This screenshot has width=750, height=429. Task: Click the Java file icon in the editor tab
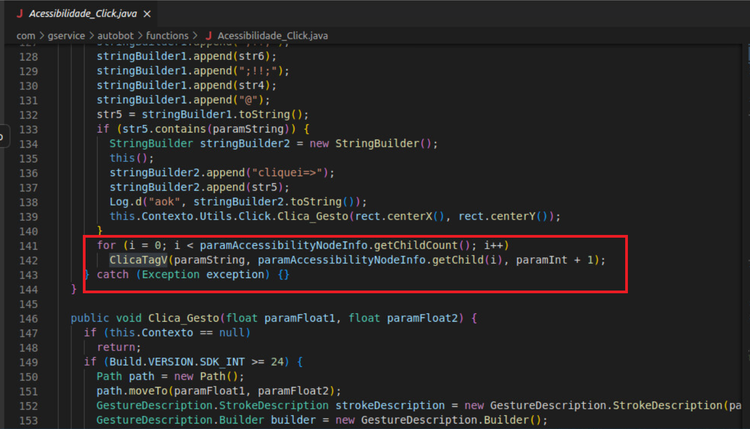16,11
